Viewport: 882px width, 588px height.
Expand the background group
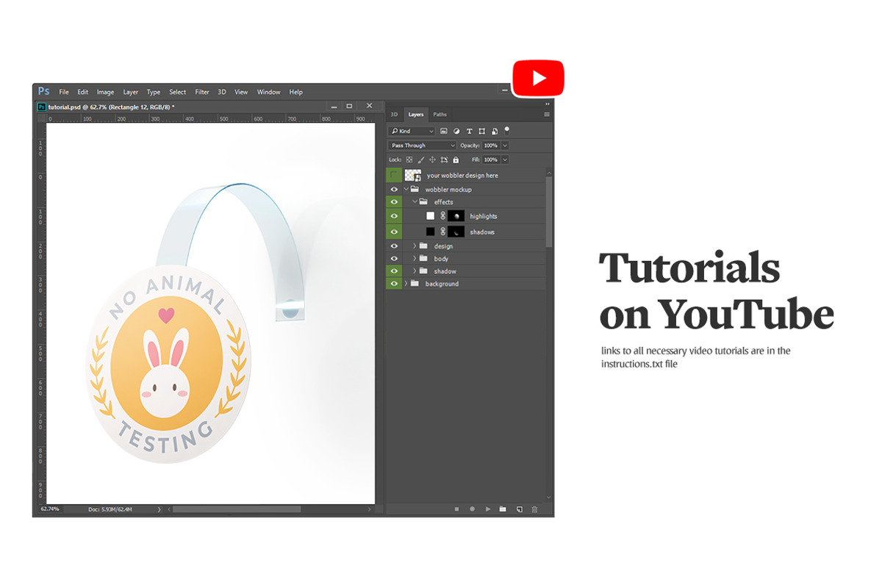[x=406, y=284]
